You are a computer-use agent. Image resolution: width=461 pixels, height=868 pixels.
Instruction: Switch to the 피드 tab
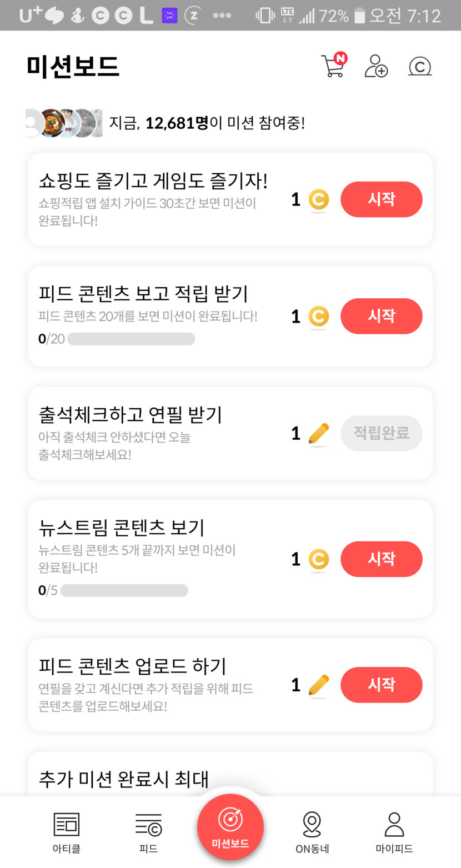click(148, 832)
